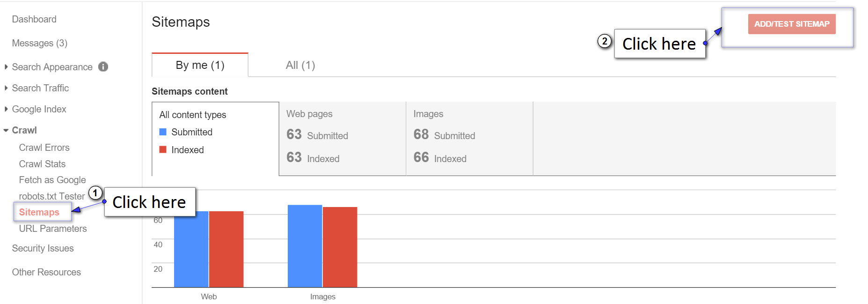
Task: Open Messages (3) in the sidebar
Action: click(40, 43)
